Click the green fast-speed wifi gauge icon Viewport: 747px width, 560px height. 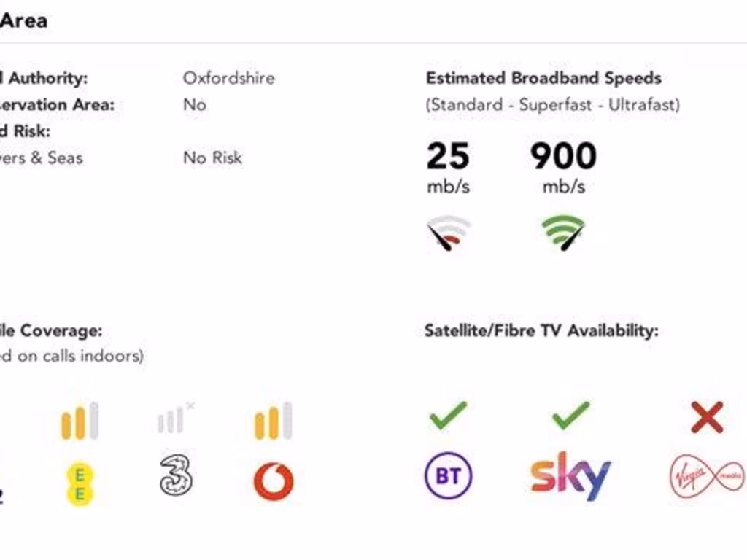click(x=564, y=233)
